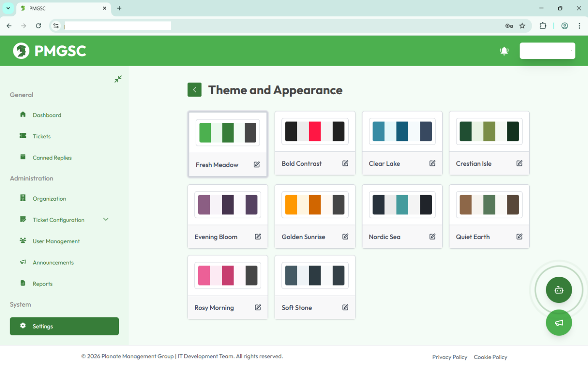
Task: Open Dashboard from the sidebar
Action: coord(47,115)
